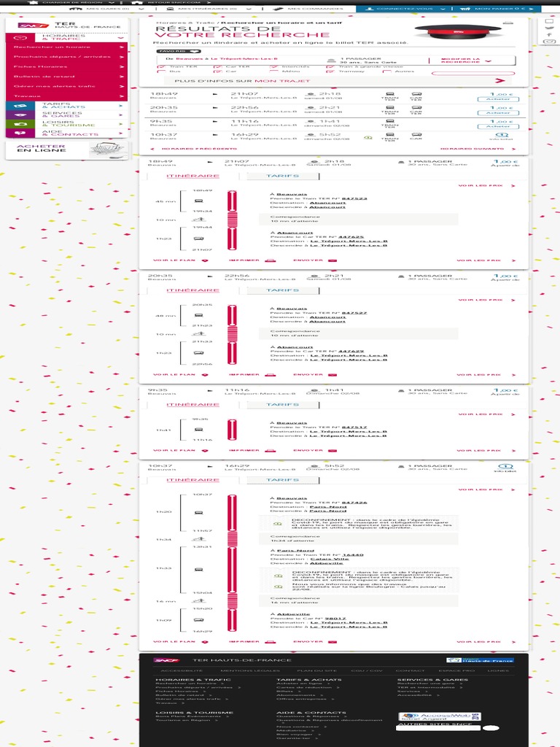Click the AccessiWeb label badge in the footer

pos(439,716)
